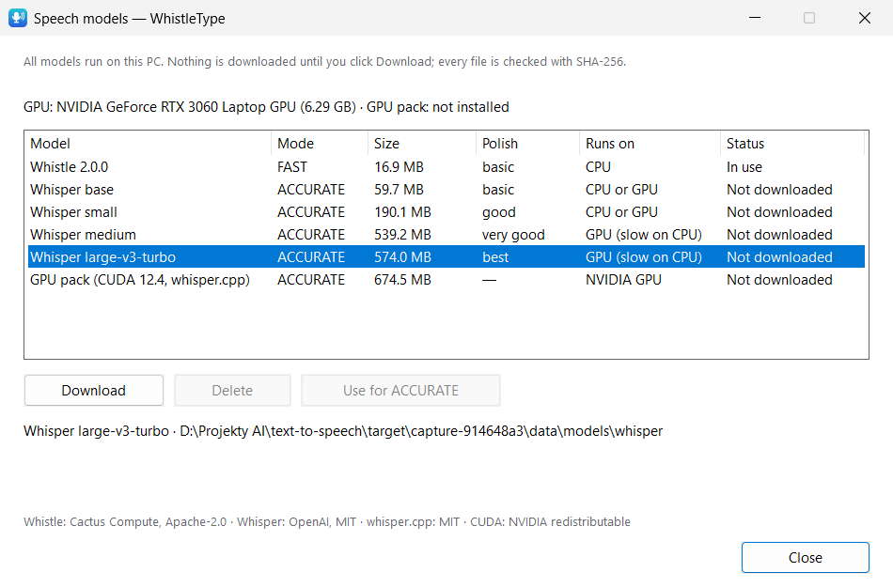Click the WhistleType app icon in title bar
Viewport: 893px width, 588px height.
[x=18, y=18]
